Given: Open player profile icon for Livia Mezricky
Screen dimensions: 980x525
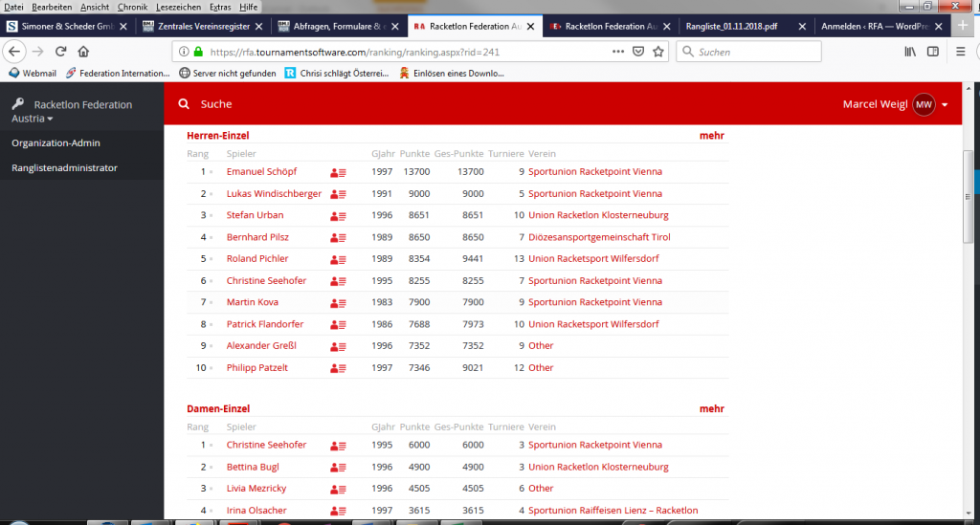Looking at the screenshot, I should point(338,489).
